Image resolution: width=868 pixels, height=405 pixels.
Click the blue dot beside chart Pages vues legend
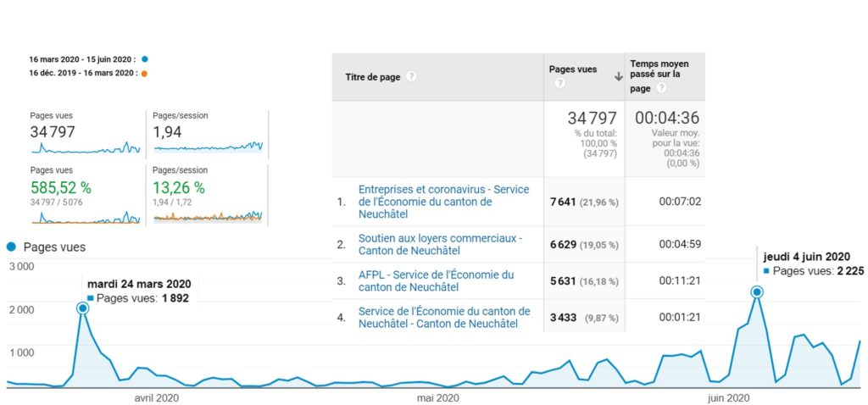pyautogui.click(x=11, y=247)
